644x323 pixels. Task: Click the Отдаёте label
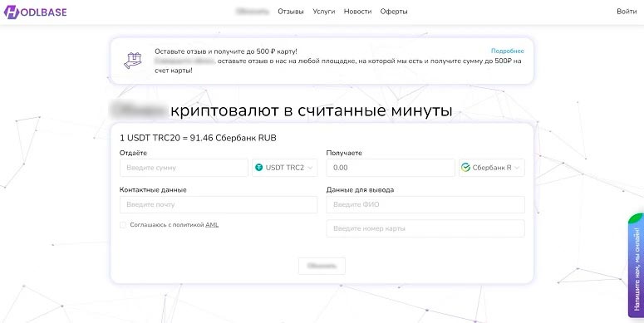click(133, 153)
